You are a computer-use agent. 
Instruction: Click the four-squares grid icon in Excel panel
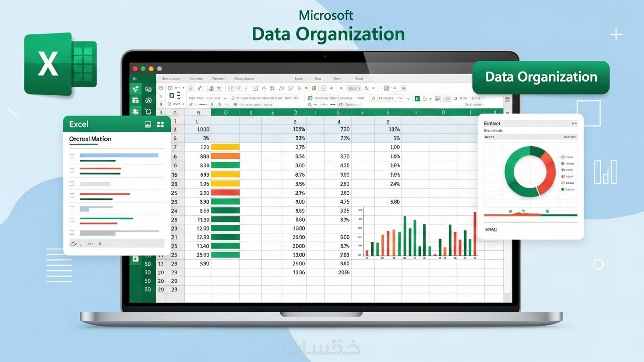tap(160, 124)
